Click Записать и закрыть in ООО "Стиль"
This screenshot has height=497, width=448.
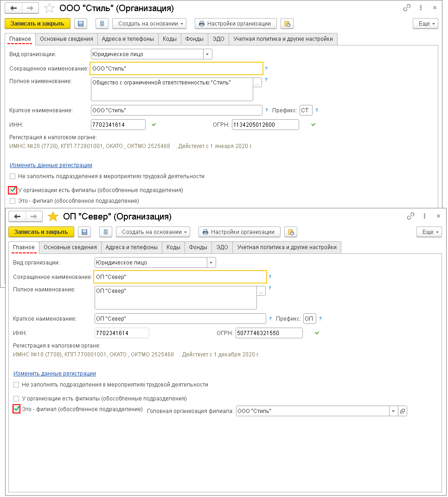pyautogui.click(x=38, y=24)
